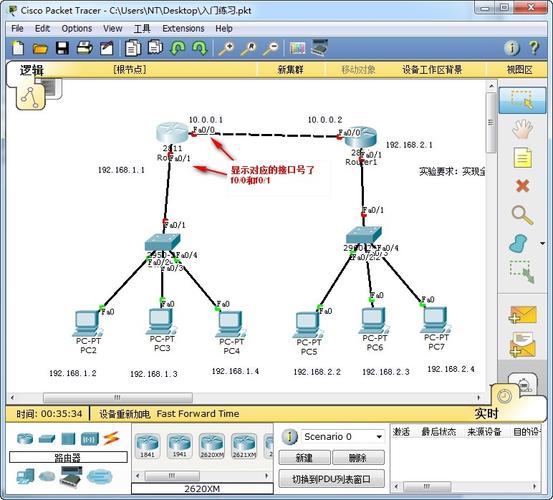553x500 pixels.
Task: Save the file with the floppy disk icon
Action: coord(62,48)
